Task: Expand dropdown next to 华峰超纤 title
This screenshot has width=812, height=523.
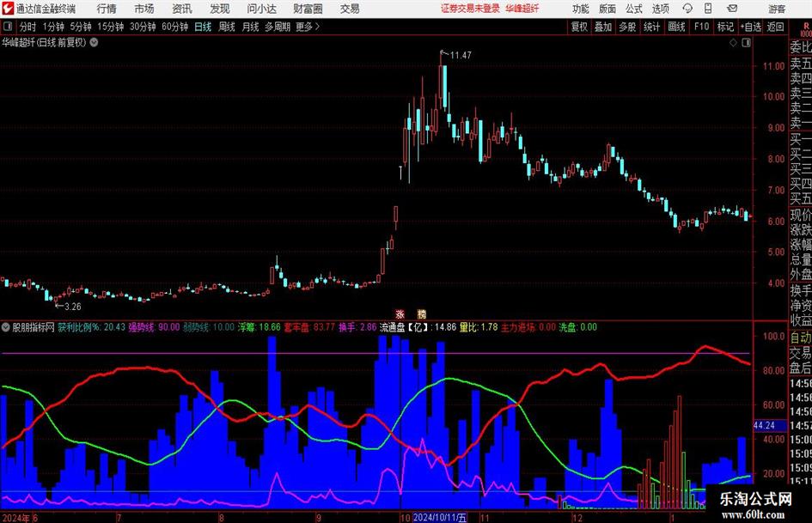Action: [94, 42]
